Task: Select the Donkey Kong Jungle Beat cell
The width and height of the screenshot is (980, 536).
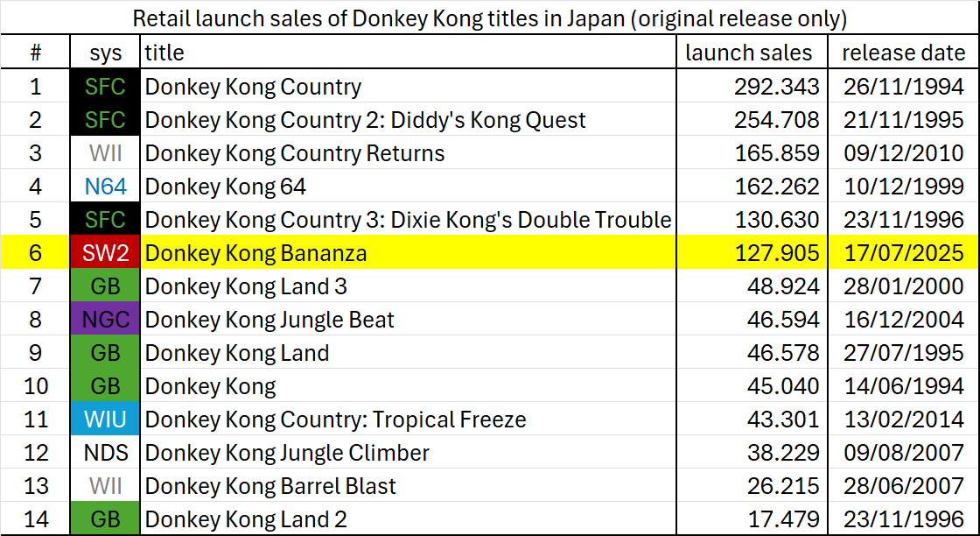Action: [x=408, y=320]
